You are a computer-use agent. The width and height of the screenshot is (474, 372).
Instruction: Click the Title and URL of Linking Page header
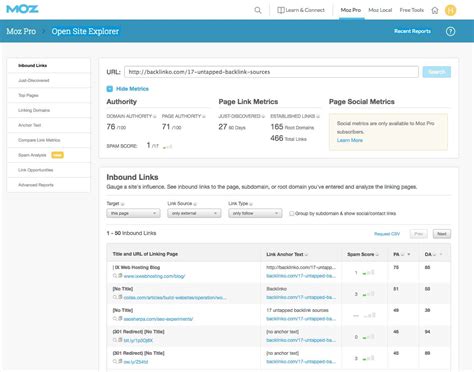tap(145, 254)
